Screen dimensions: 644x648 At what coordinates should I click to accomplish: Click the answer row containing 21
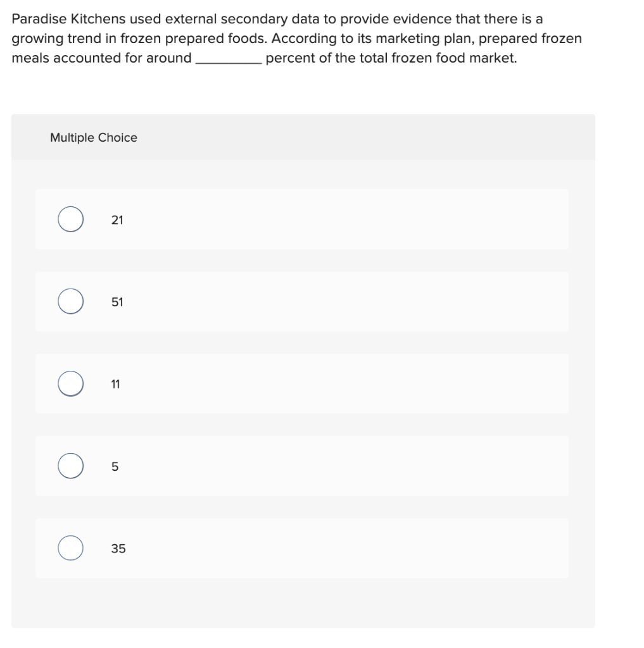303,219
